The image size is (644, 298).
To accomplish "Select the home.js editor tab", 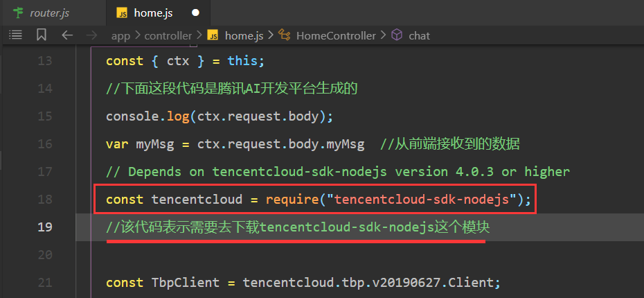I will pos(158,12).
